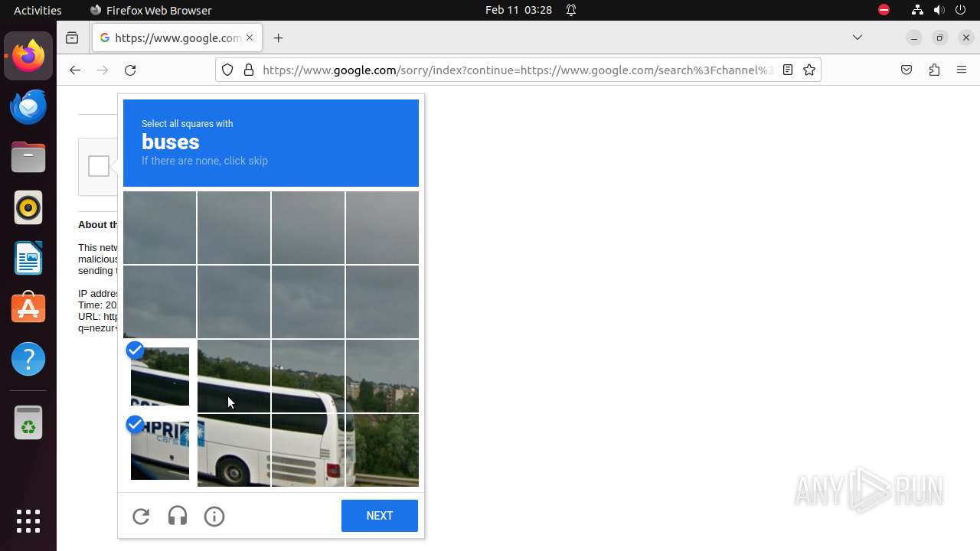Tick the I'm not a robot checkbox
Image resolution: width=980 pixels, height=551 pixels.
point(99,166)
